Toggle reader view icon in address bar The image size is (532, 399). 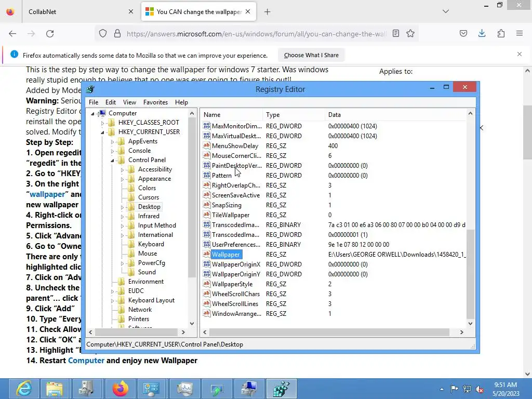point(395,33)
